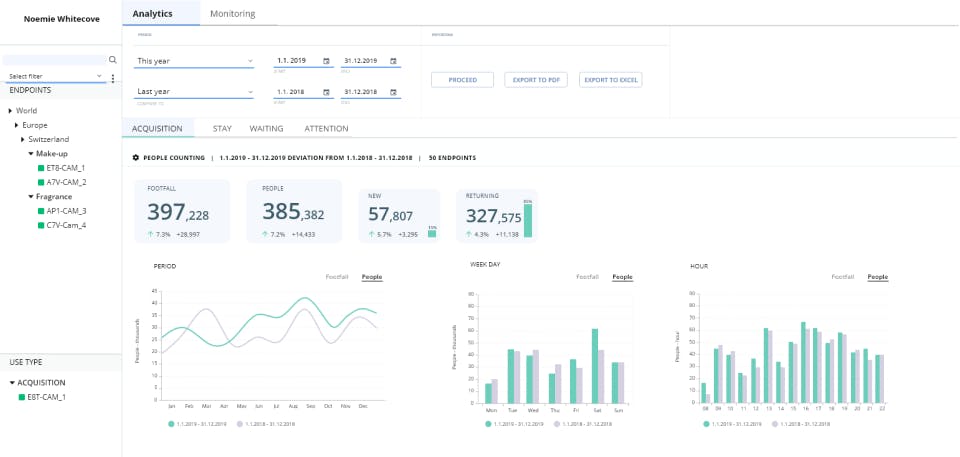Open calendar picker for 1.1.2019 start date
Viewport: 960px width, 457px height.
(327, 61)
